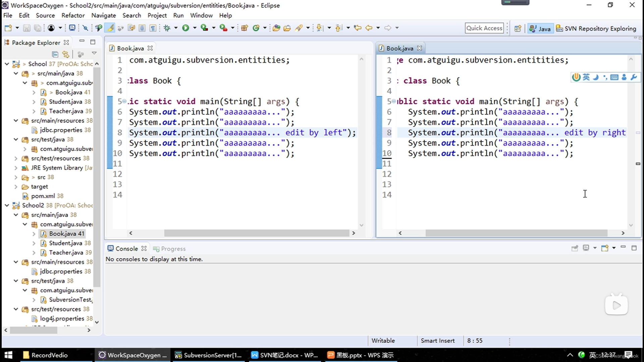This screenshot has width=644, height=362.
Task: Switch to Java perspective
Action: [540, 28]
